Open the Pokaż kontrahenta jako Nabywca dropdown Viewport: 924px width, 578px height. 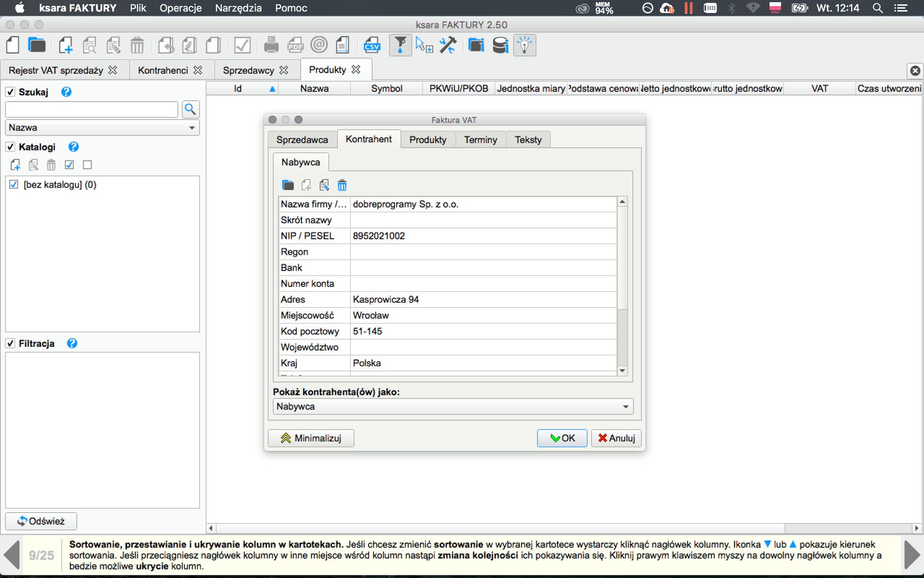[x=453, y=406]
